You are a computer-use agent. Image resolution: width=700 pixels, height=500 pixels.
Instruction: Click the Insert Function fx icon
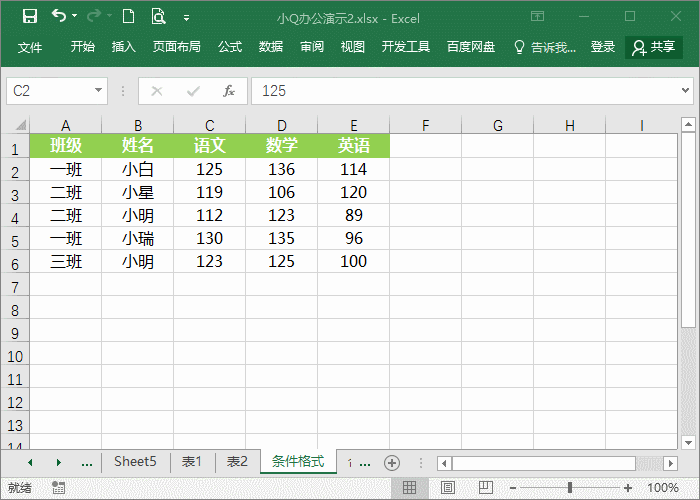[x=228, y=91]
